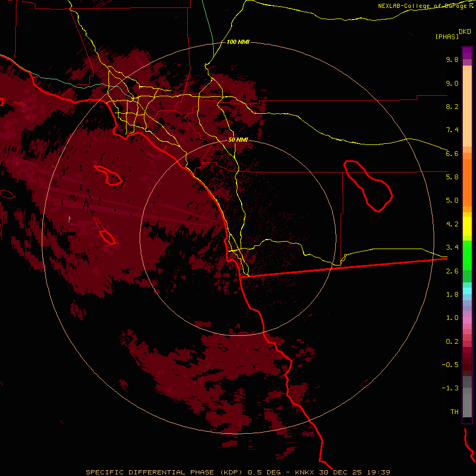
Task: Pick the cyan color bar segment
Action: tap(467, 291)
